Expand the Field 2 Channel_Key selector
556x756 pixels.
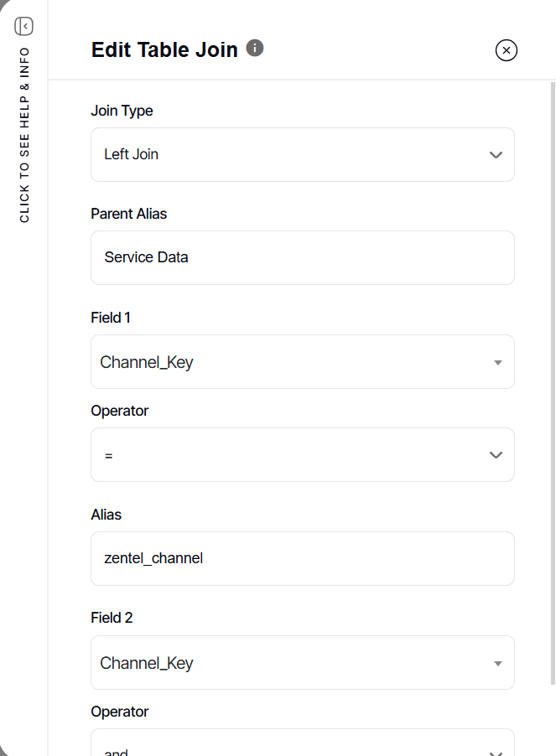pos(302,662)
